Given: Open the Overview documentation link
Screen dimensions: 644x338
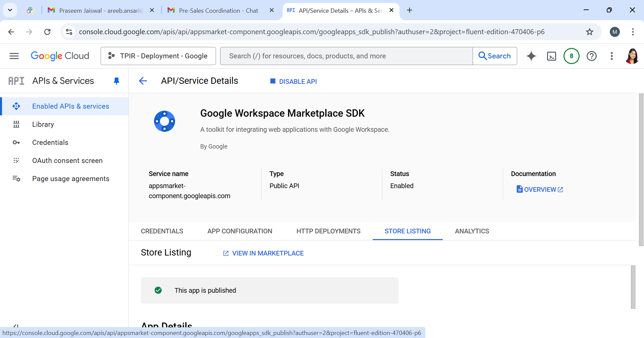Looking at the screenshot, I should (x=540, y=189).
